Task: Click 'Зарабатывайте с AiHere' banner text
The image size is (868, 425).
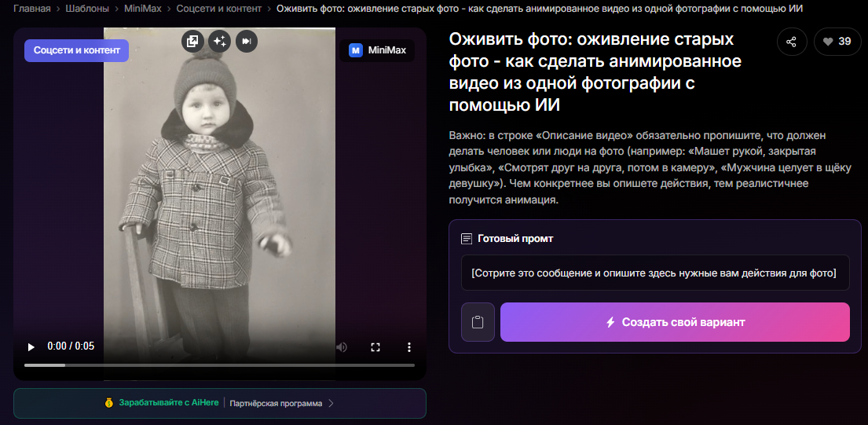Action: (169, 403)
